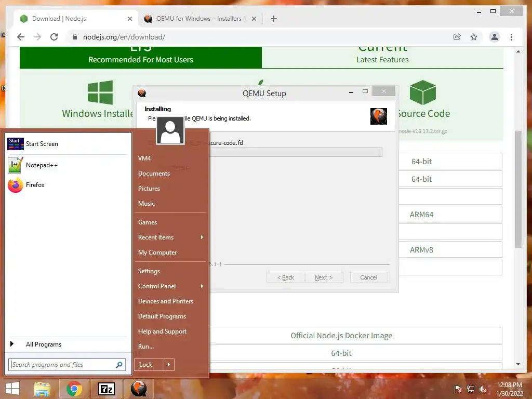Click the Source Code cube icon
This screenshot has height=399, width=532.
coord(423,92)
